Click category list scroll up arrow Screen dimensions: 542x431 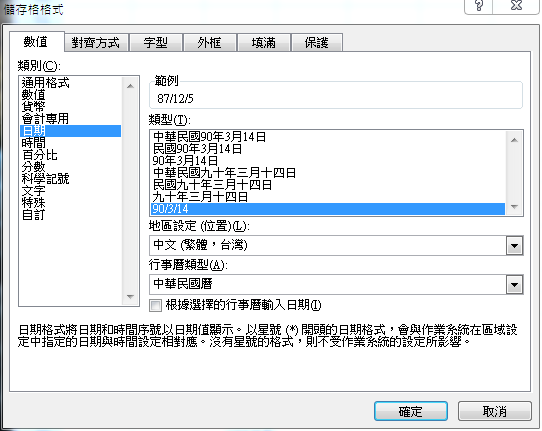pyautogui.click(x=130, y=86)
